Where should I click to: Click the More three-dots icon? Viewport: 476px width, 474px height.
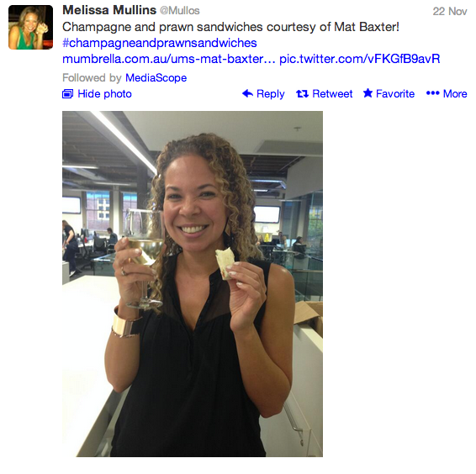[x=432, y=93]
